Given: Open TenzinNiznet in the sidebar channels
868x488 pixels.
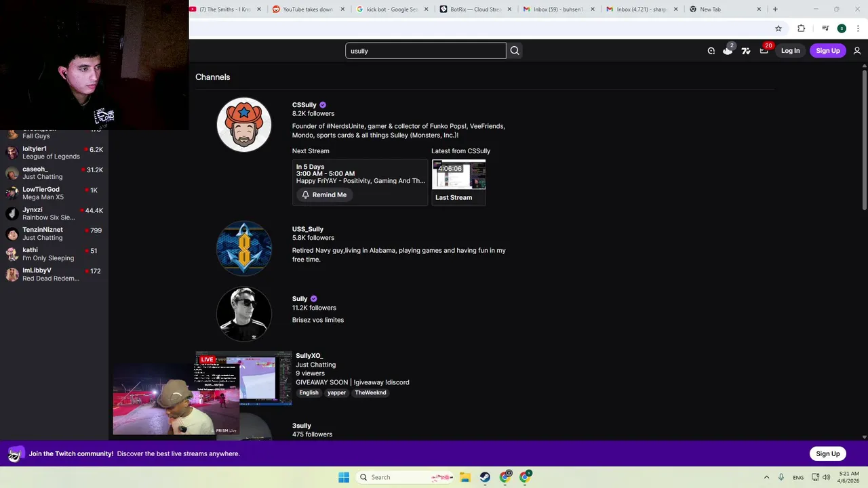Looking at the screenshot, I should (x=54, y=234).
